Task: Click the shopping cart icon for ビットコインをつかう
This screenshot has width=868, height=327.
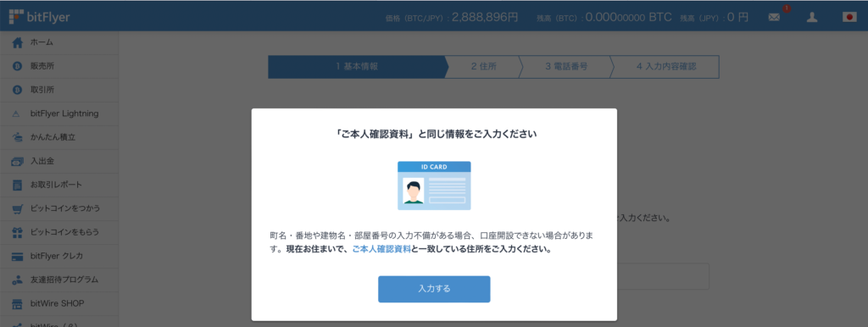Action: pyautogui.click(x=17, y=209)
